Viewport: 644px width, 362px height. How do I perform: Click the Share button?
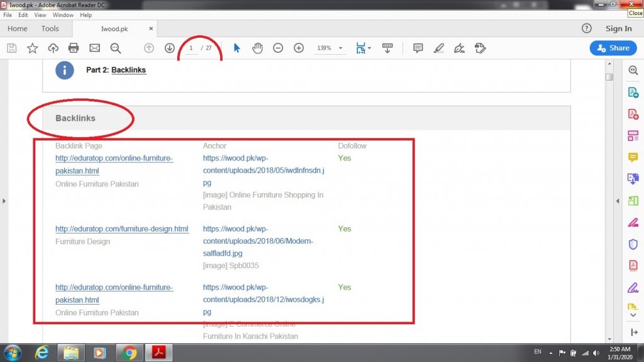click(613, 48)
